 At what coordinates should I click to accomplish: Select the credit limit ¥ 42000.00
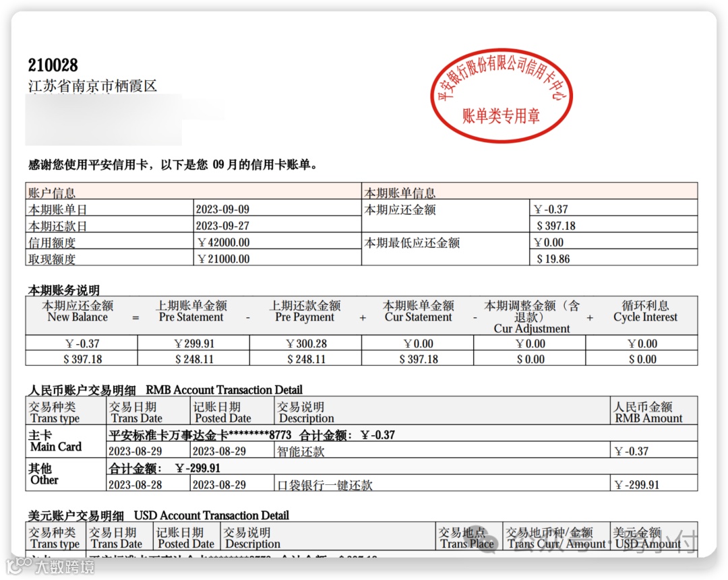pyautogui.click(x=220, y=243)
